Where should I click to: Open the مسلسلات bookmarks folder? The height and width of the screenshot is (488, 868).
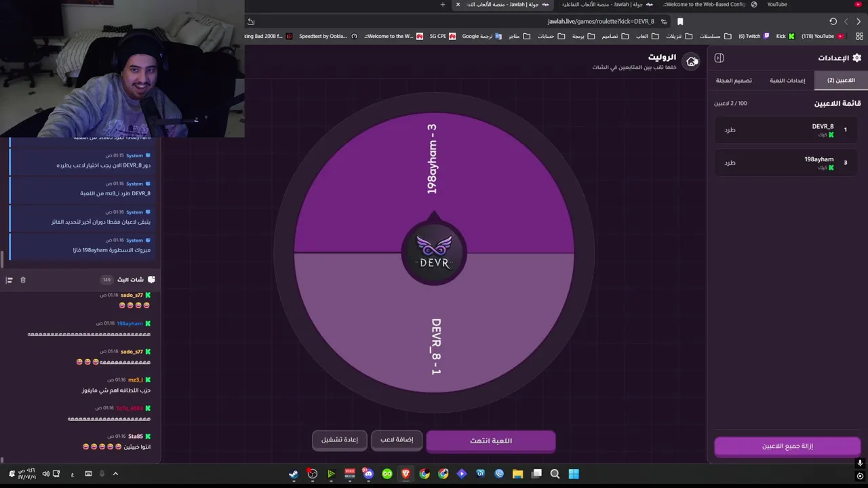tap(715, 37)
